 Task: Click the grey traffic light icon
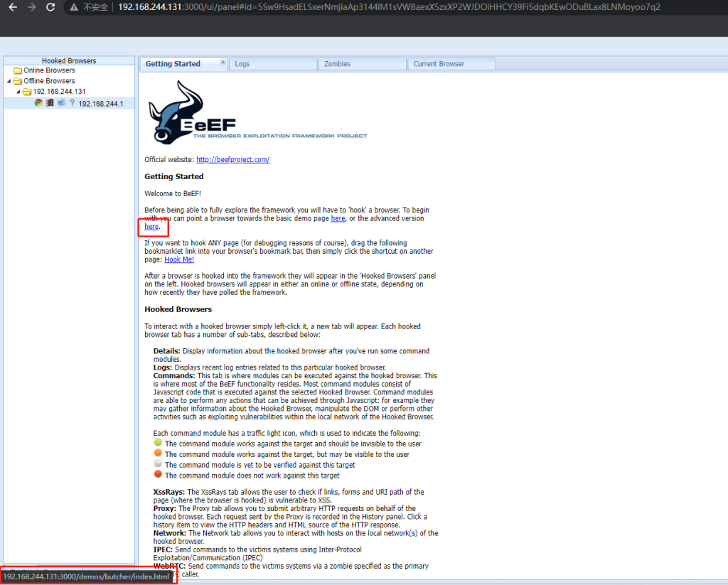158,463
